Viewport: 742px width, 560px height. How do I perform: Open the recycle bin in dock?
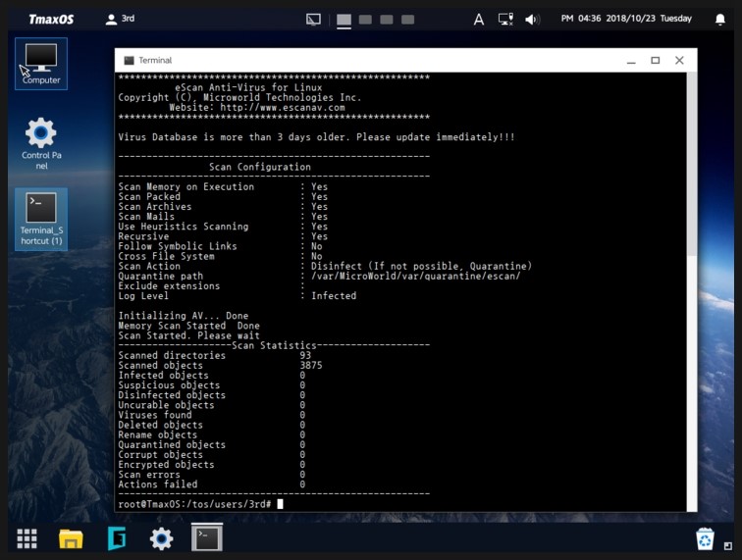(x=705, y=539)
